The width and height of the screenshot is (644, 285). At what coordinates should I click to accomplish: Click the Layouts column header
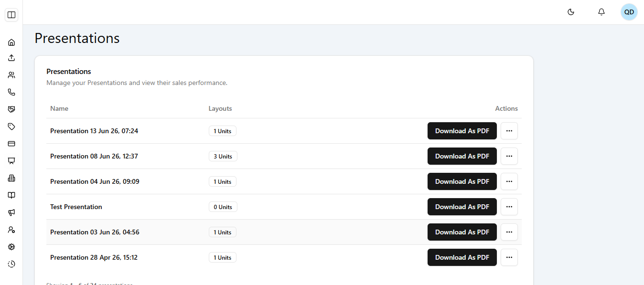click(220, 108)
